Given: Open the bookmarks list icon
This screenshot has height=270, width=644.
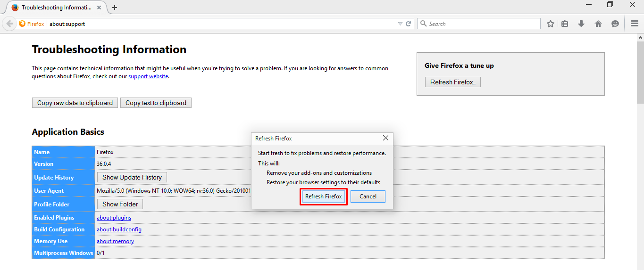Looking at the screenshot, I should coord(565,24).
